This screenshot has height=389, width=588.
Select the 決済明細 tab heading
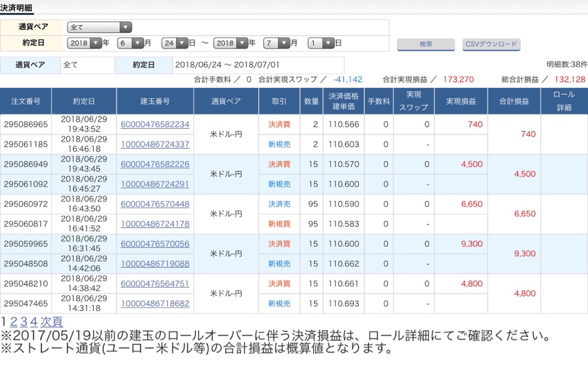tap(16, 8)
